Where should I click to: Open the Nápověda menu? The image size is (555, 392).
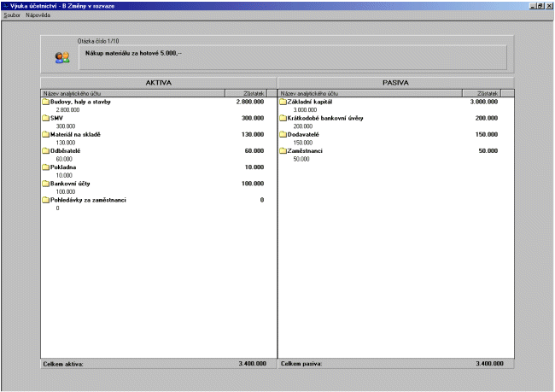pyautogui.click(x=38, y=15)
